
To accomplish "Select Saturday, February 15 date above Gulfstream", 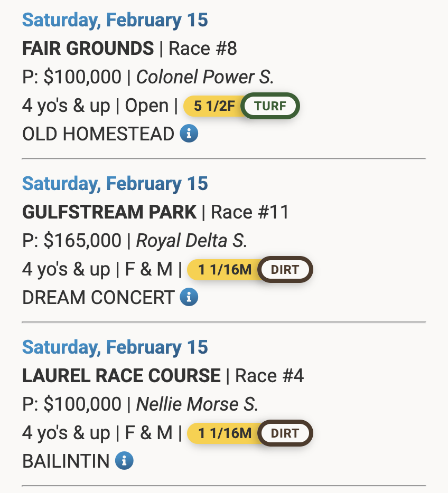I will (x=115, y=184).
